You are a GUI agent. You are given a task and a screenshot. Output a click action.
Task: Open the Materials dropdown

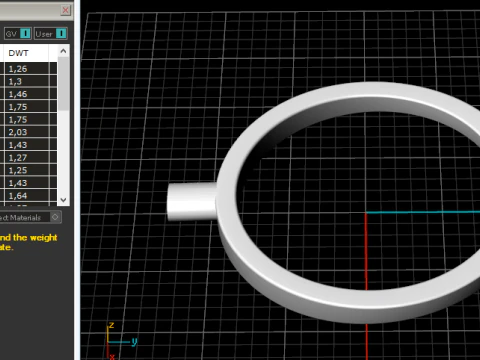30,217
